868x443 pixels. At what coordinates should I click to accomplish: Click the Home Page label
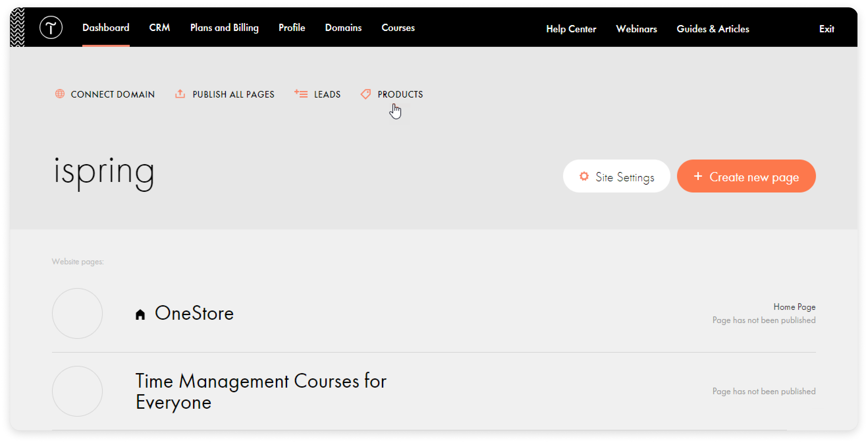pyautogui.click(x=794, y=307)
